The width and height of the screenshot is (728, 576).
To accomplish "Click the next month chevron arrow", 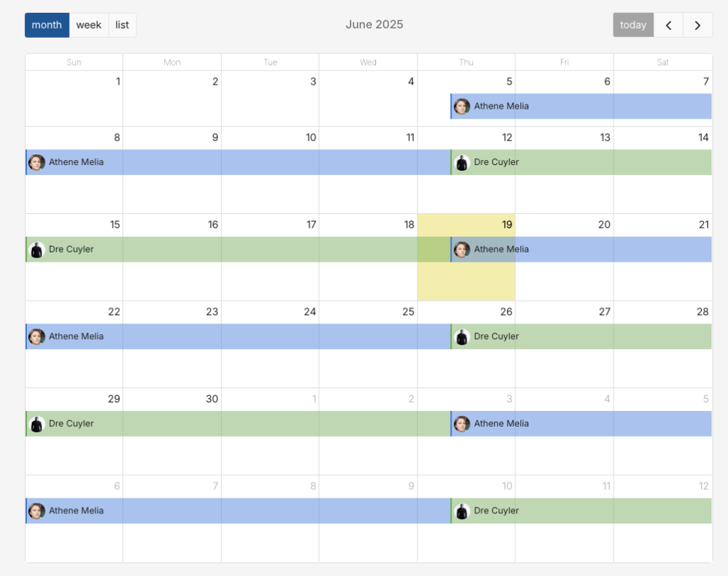I will (697, 25).
